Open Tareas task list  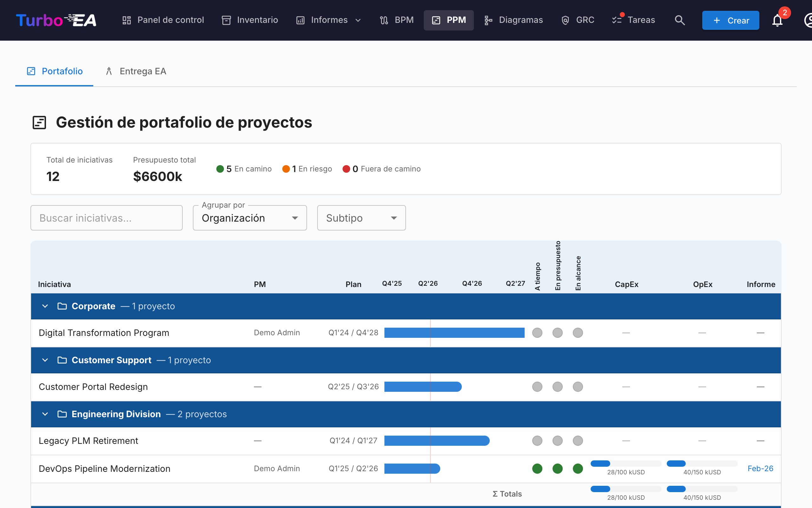point(633,20)
